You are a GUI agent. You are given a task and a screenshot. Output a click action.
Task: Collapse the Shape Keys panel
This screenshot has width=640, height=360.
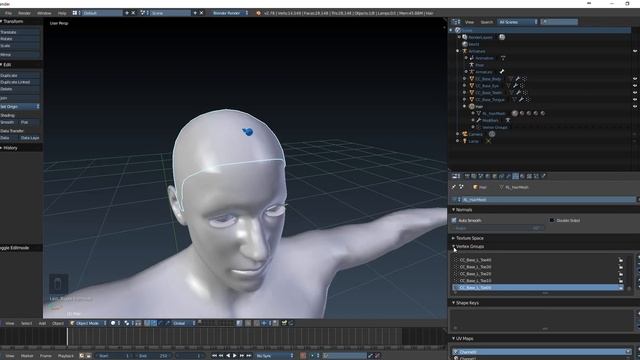[453, 303]
